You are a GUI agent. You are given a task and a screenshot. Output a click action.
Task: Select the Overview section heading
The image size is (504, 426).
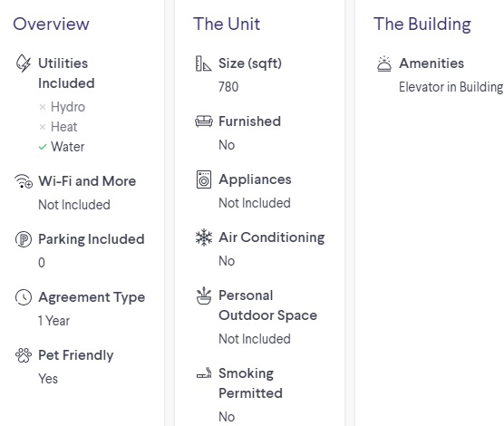51,24
